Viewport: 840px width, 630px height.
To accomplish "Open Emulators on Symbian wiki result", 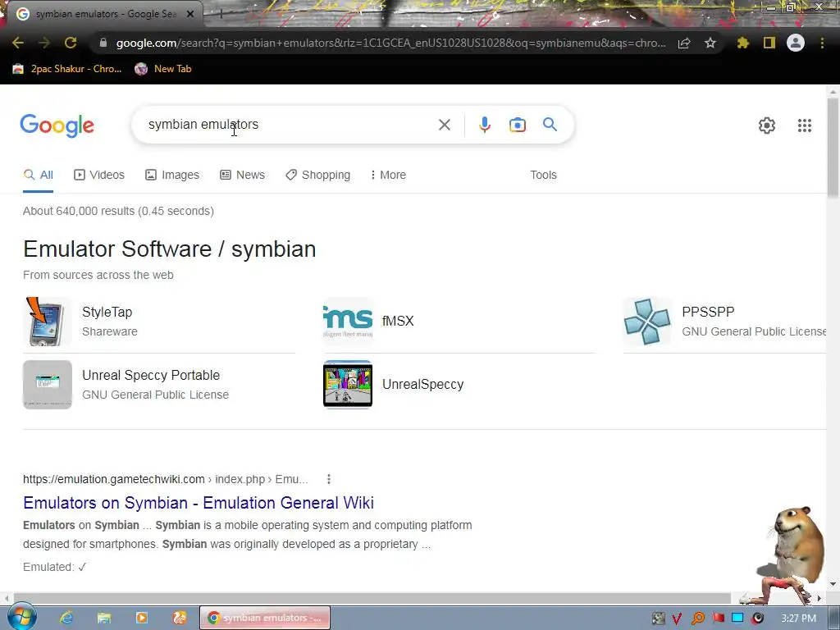I will coord(199,503).
